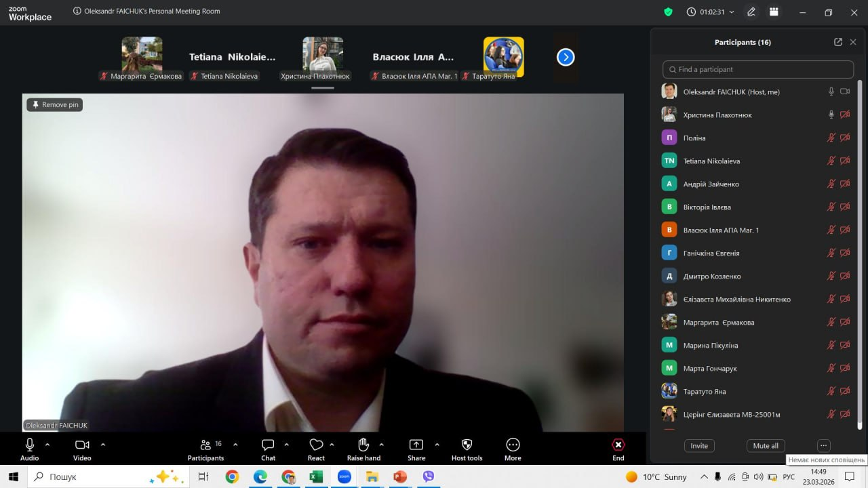
Task: Expand caret next to Raise hand button
Action: point(381,445)
